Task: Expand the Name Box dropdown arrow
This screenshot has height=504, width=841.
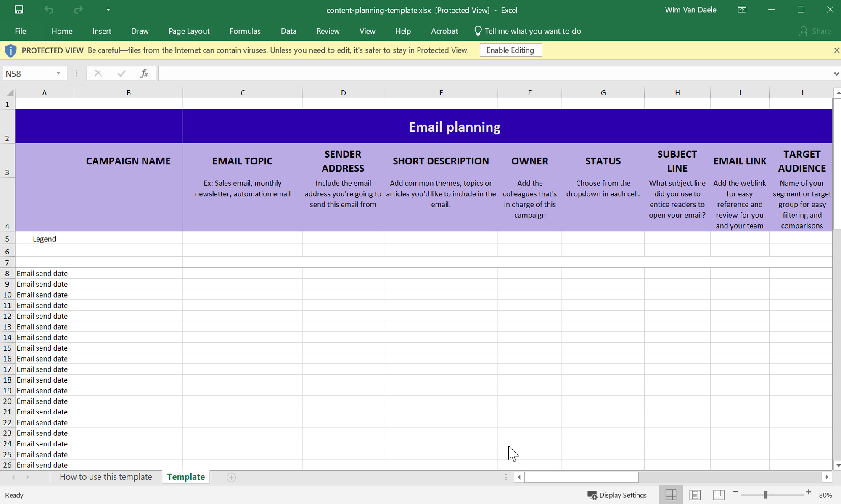Action: pyautogui.click(x=58, y=74)
